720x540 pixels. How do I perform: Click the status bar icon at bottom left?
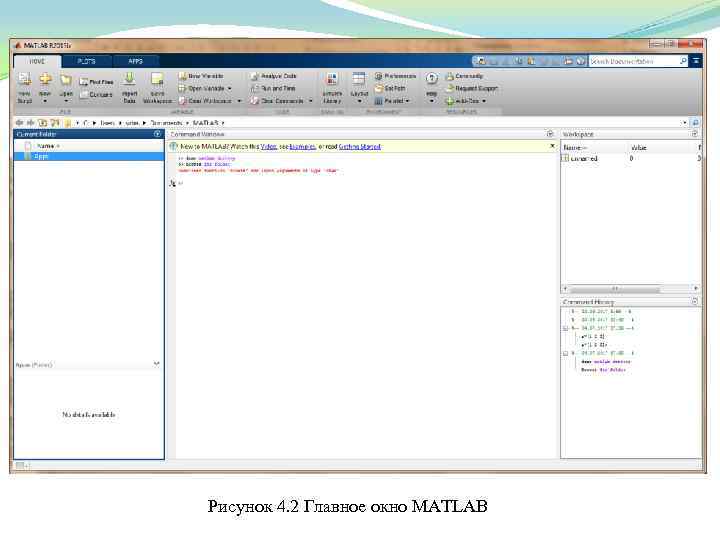[x=20, y=466]
